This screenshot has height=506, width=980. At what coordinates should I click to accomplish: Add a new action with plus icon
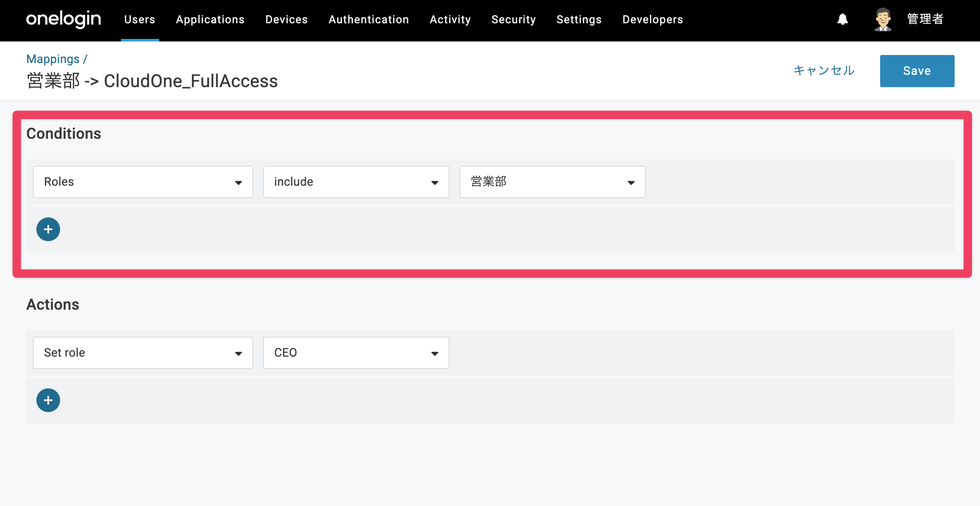(48, 400)
